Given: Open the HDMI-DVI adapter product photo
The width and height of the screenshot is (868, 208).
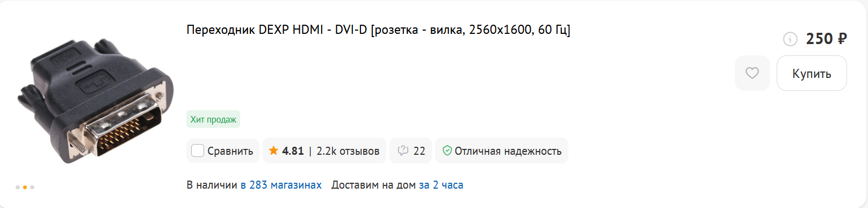Looking at the screenshot, I should click(95, 101).
